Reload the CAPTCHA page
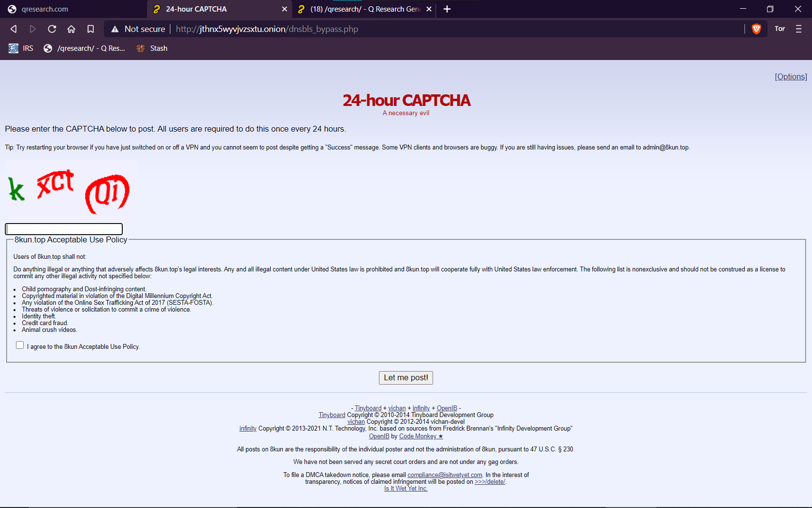 tap(52, 29)
